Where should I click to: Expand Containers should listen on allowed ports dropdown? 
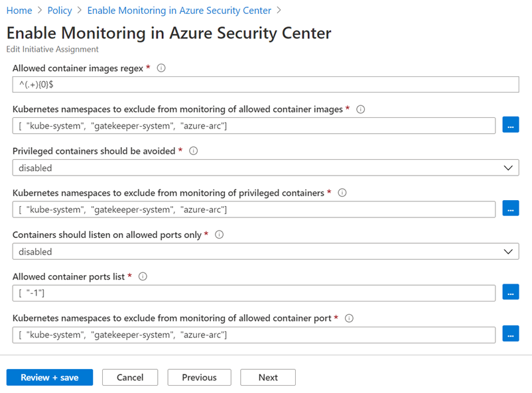click(x=265, y=251)
